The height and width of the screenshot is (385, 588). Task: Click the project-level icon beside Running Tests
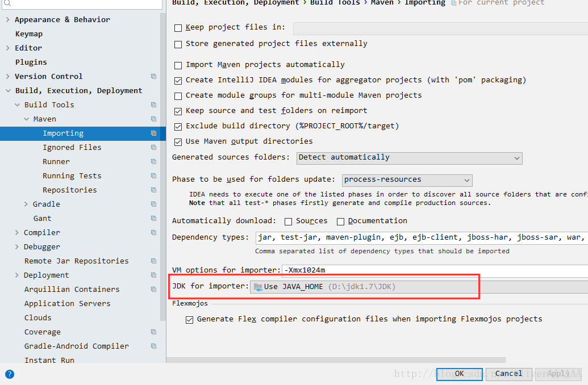click(153, 176)
